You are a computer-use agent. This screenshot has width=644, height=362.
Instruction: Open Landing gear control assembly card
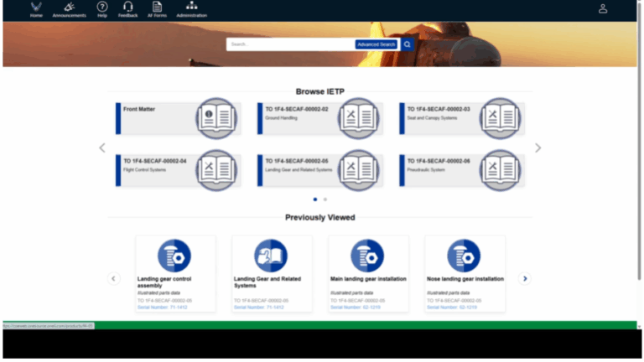pos(174,274)
